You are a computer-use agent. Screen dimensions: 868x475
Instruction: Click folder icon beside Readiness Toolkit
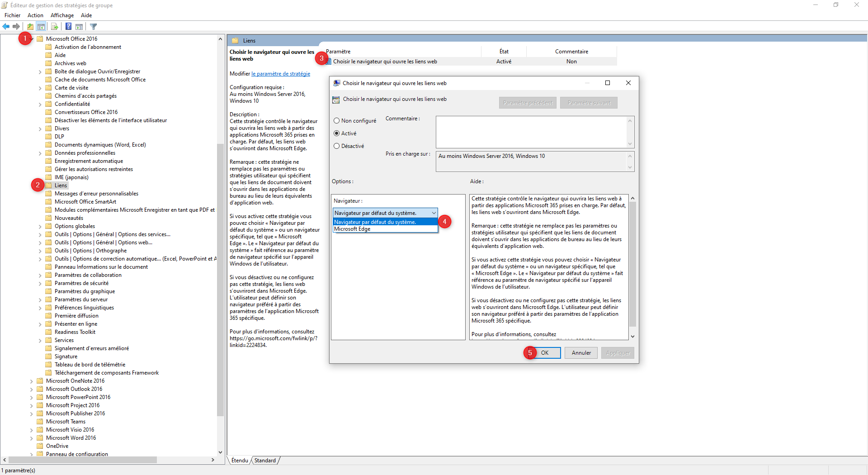(x=48, y=332)
